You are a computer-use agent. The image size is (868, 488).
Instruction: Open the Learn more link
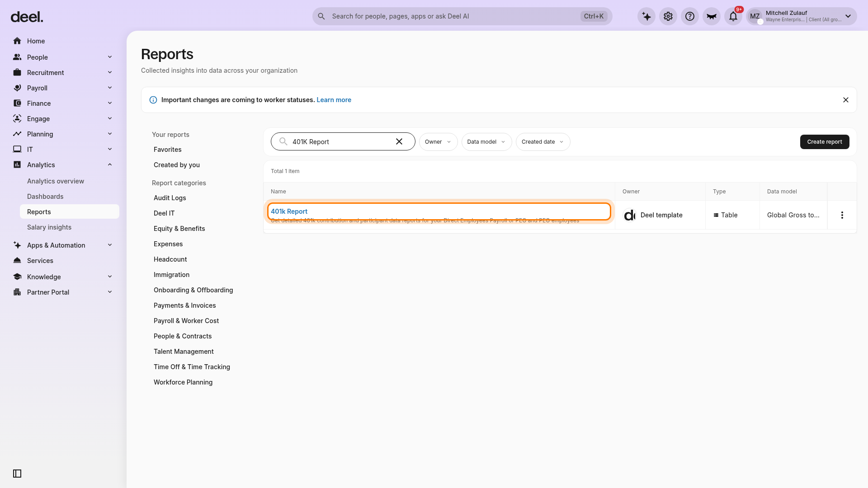[x=334, y=100]
